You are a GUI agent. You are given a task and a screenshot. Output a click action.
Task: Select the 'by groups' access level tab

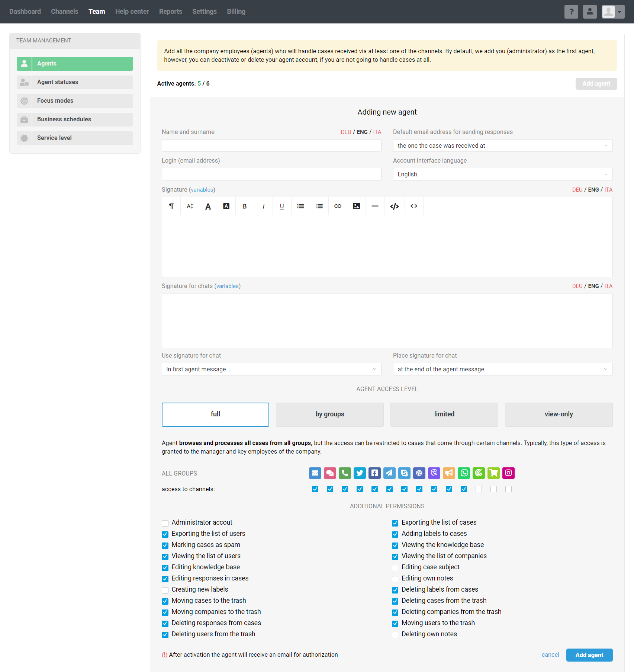[329, 414]
